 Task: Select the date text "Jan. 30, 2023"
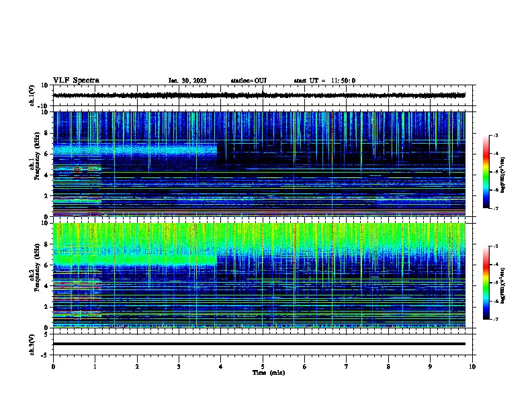(187, 81)
